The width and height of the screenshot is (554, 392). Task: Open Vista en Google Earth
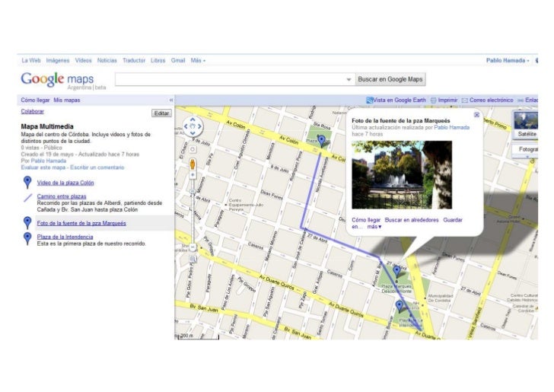click(400, 100)
